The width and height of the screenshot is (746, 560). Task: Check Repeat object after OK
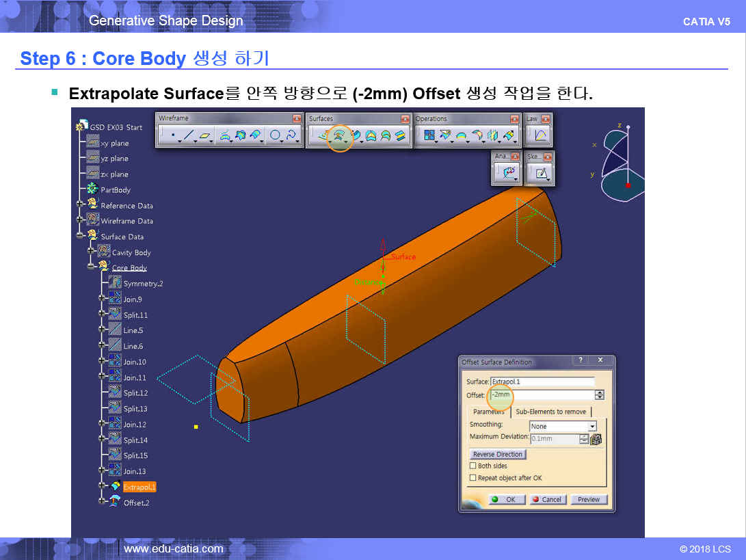pyautogui.click(x=472, y=479)
